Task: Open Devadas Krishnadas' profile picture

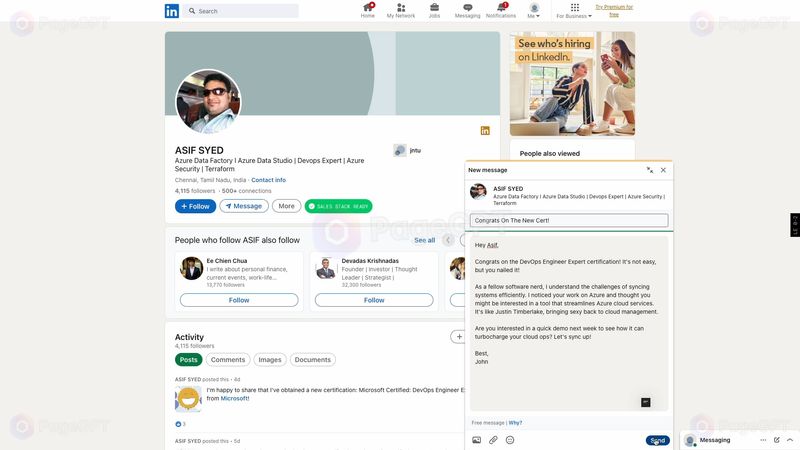Action: pos(326,268)
